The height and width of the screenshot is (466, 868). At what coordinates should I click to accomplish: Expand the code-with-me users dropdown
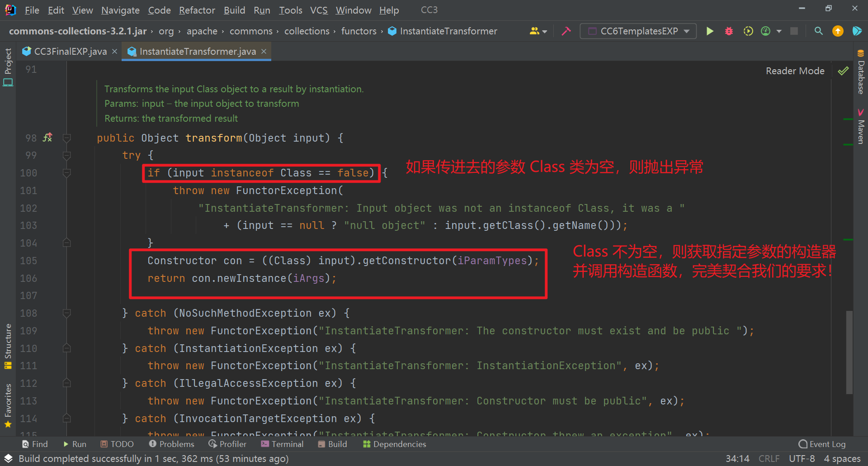point(544,31)
